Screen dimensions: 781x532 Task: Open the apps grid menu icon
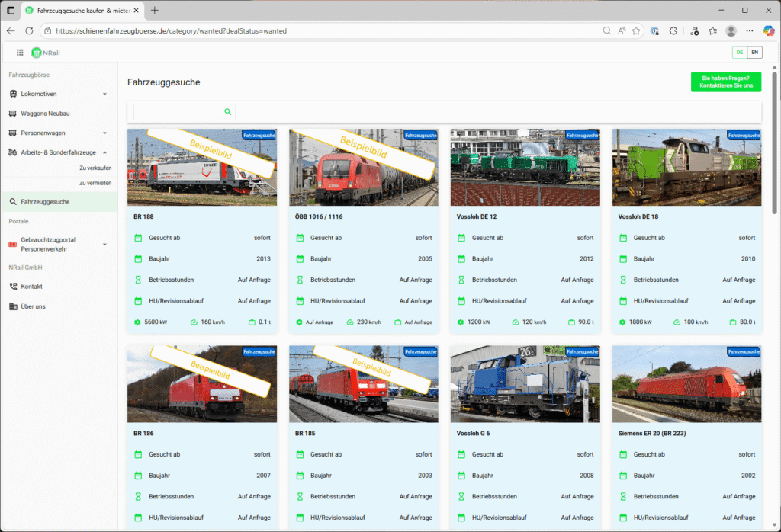click(20, 53)
